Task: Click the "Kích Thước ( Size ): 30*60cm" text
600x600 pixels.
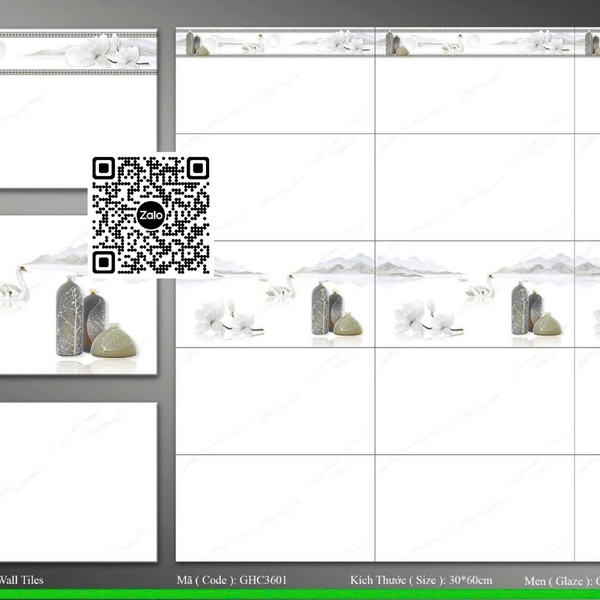Action: click(421, 580)
